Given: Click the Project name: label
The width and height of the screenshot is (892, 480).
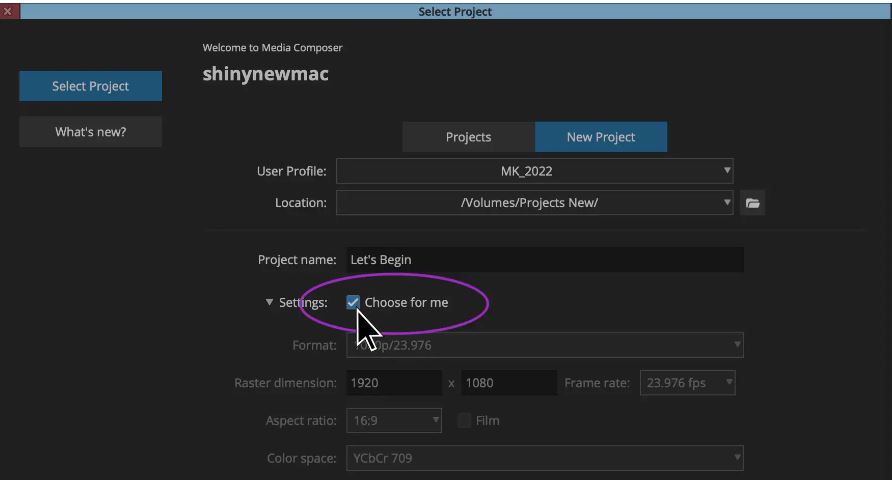Looking at the screenshot, I should pyautogui.click(x=297, y=260).
